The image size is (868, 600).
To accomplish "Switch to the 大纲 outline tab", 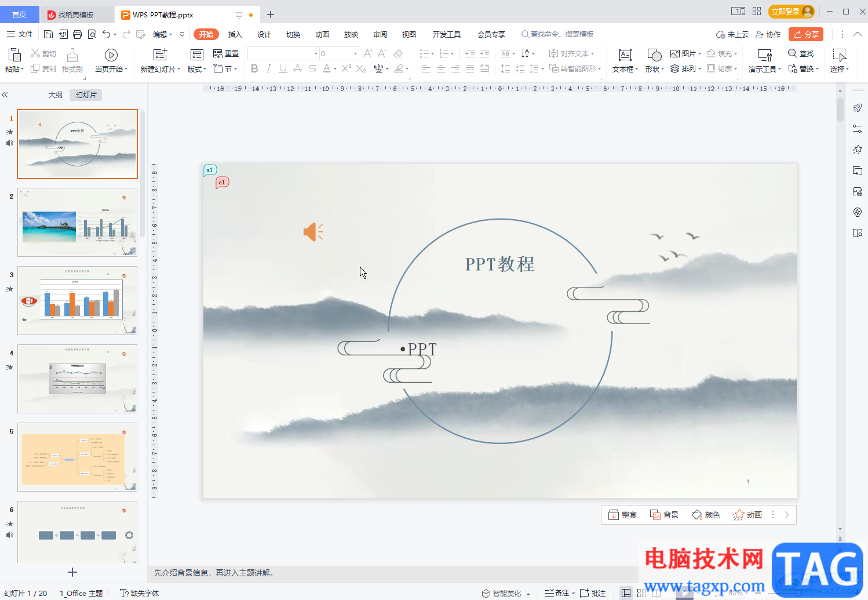I will click(x=55, y=94).
